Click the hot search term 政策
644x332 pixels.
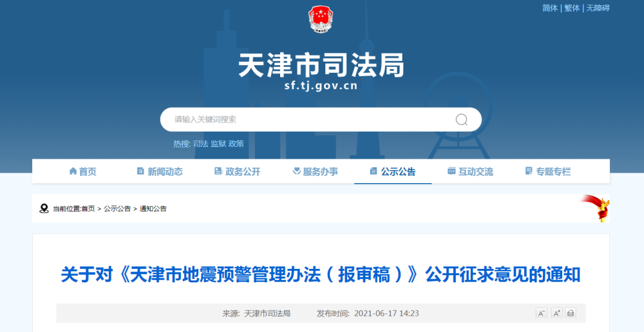coord(236,144)
